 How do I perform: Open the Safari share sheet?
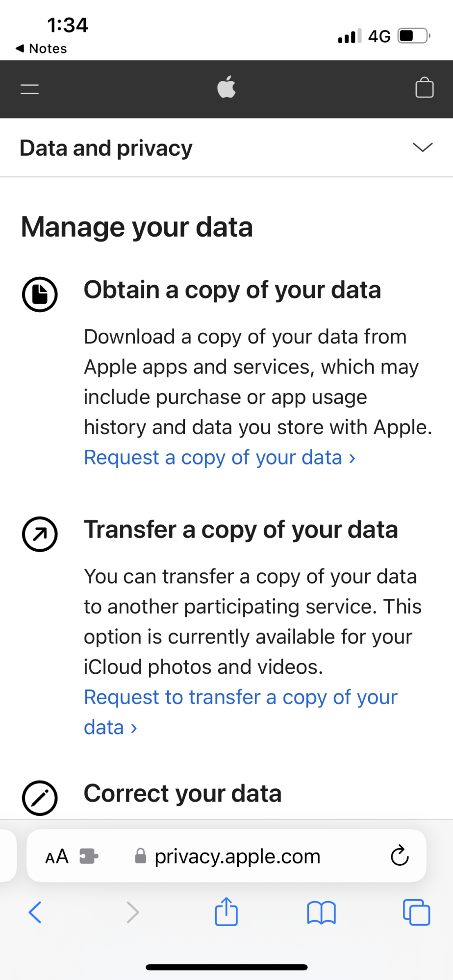point(226,911)
